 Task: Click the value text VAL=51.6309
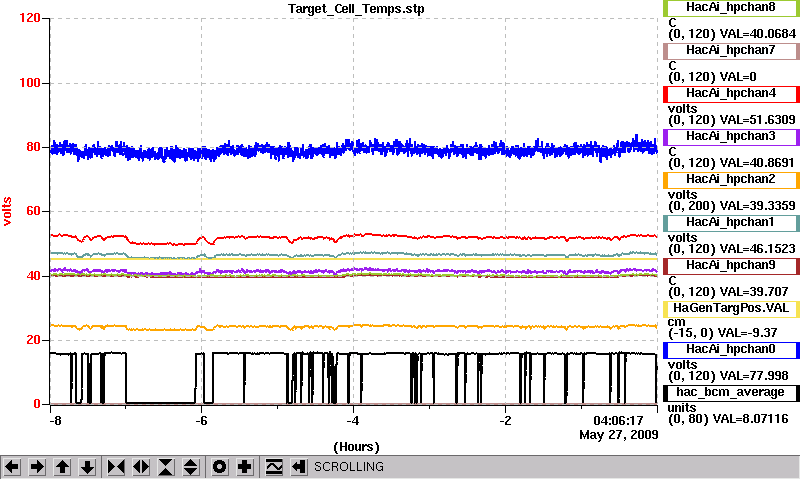click(757, 120)
